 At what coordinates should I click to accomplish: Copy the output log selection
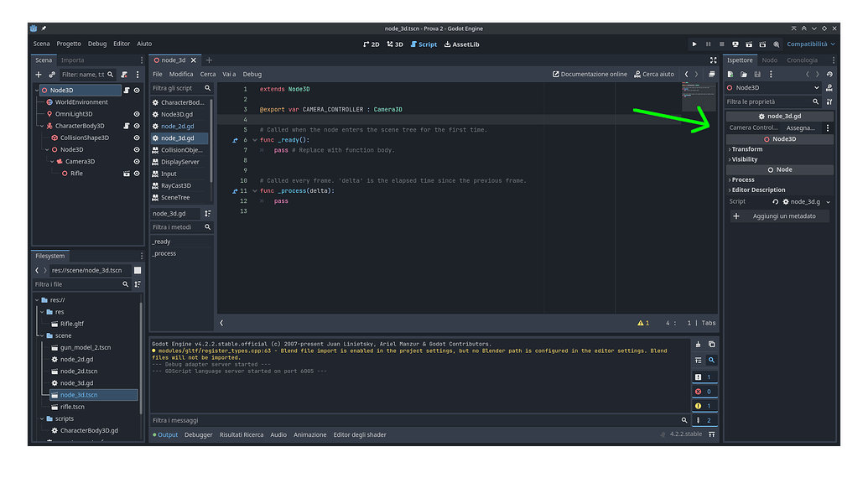coord(711,344)
